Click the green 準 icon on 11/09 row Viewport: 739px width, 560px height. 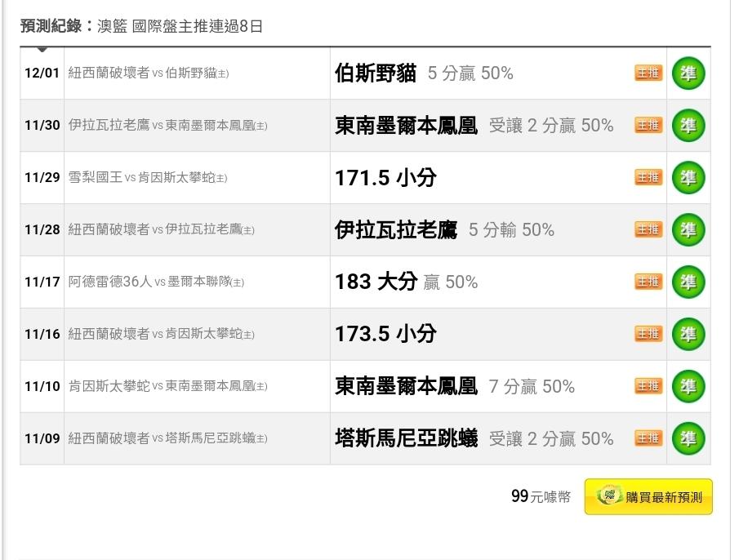[688, 438]
